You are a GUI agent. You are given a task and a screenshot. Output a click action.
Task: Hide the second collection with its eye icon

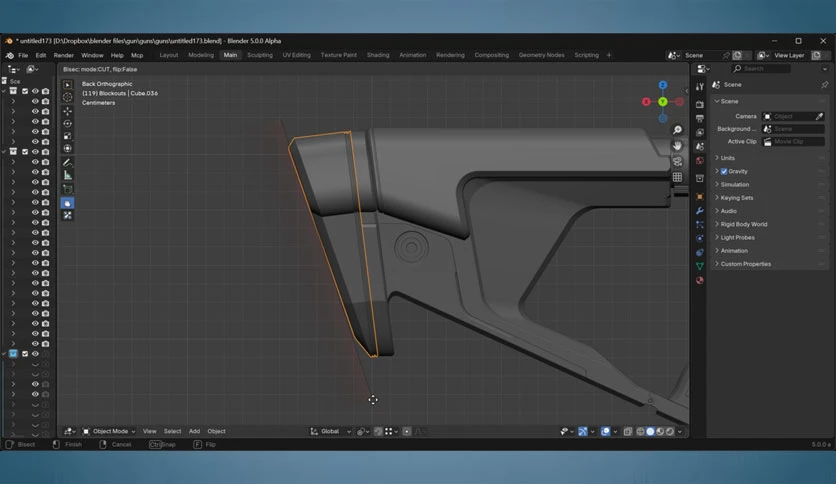coord(35,152)
